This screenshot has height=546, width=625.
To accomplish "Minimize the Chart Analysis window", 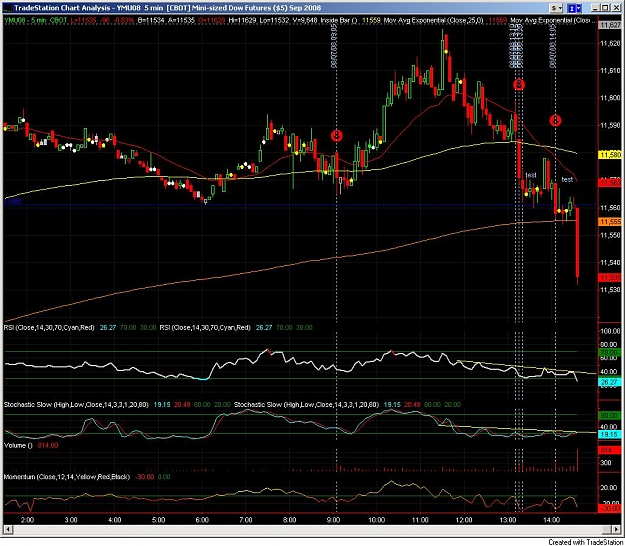I will tap(595, 8).
